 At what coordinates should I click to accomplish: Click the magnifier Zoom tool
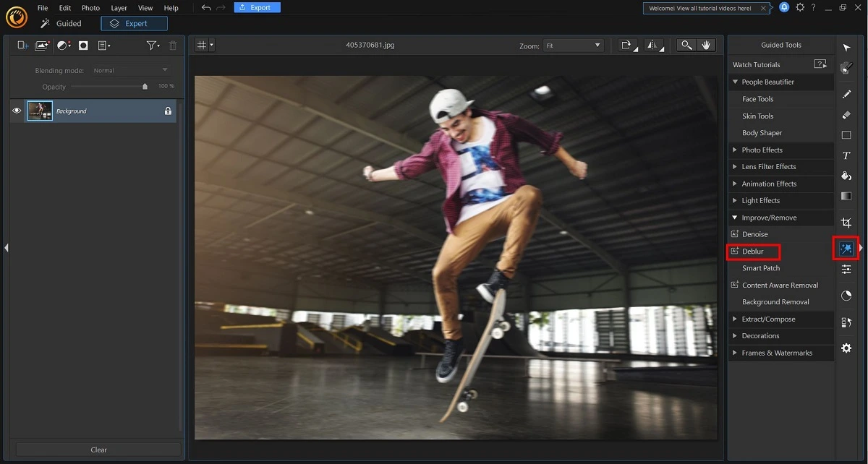686,45
